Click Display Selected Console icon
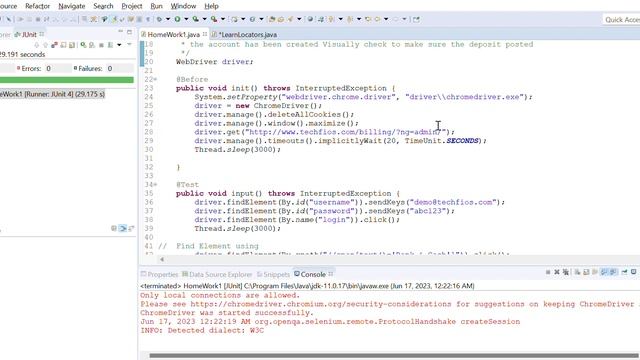The height and width of the screenshot is (360, 640). [633, 272]
